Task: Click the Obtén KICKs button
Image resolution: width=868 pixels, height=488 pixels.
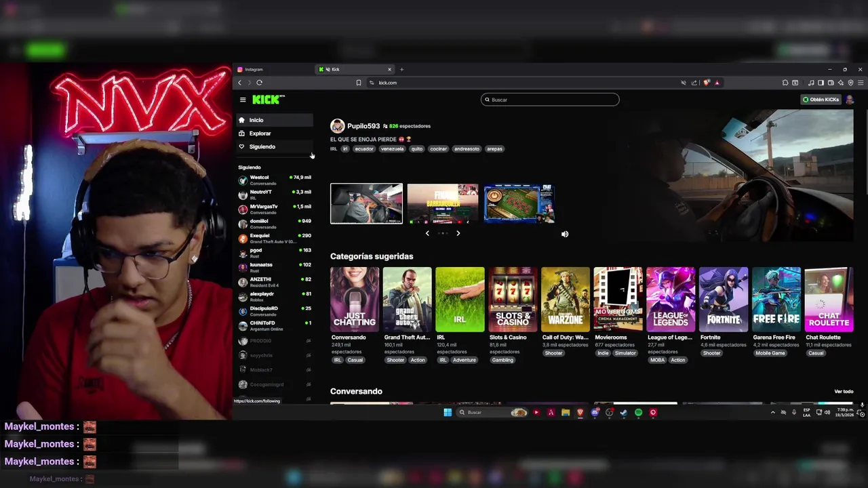Action: [x=821, y=100]
